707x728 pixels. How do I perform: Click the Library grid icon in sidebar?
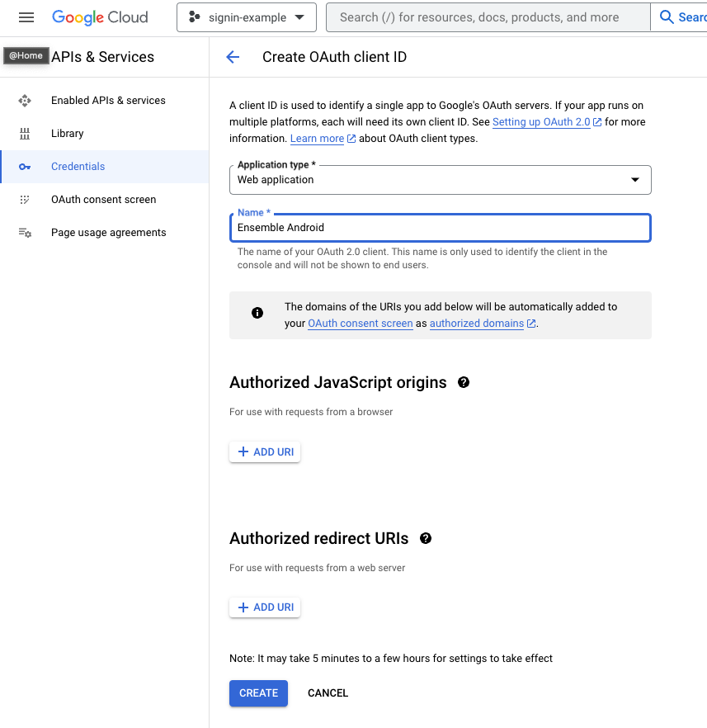click(x=26, y=133)
